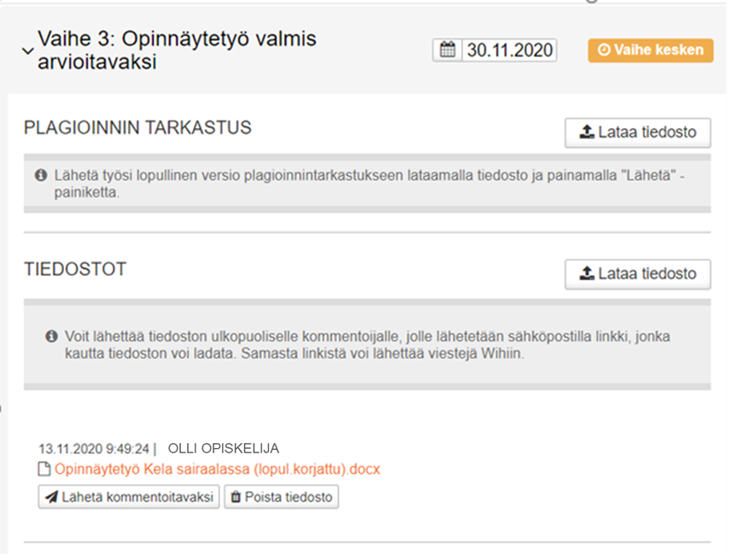Click the clock icon in Vaihe kesken badge
The height and width of the screenshot is (560, 729).
[x=604, y=50]
